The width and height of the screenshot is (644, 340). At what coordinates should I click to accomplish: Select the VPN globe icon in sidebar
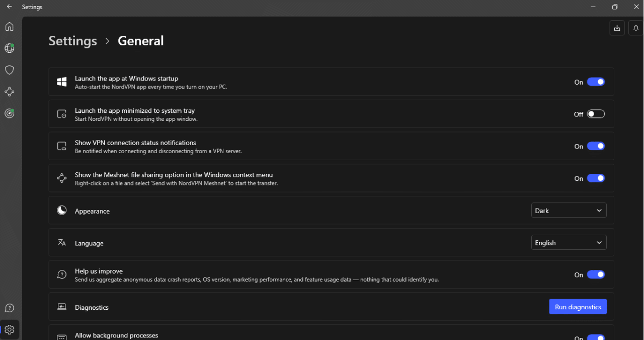tap(9, 48)
